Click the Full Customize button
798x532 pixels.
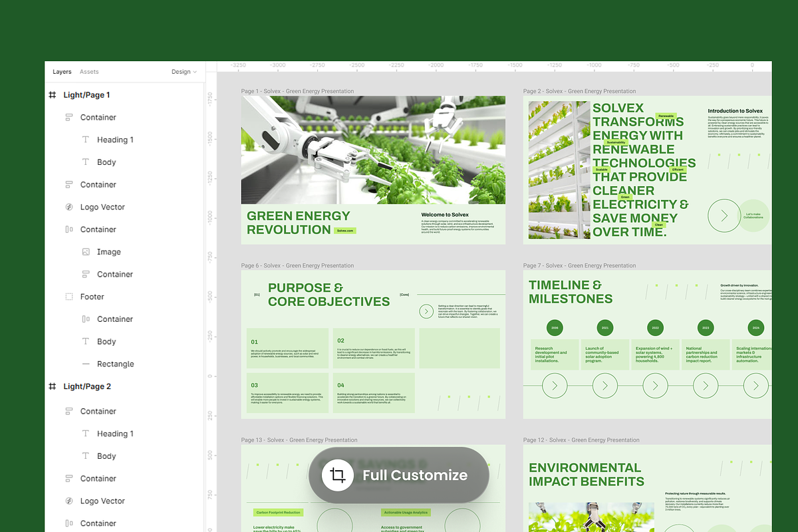[x=399, y=475]
